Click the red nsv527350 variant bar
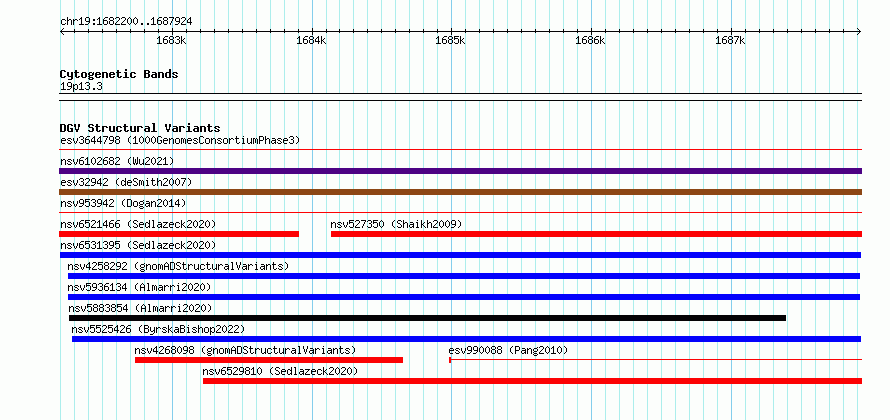 tap(597, 234)
